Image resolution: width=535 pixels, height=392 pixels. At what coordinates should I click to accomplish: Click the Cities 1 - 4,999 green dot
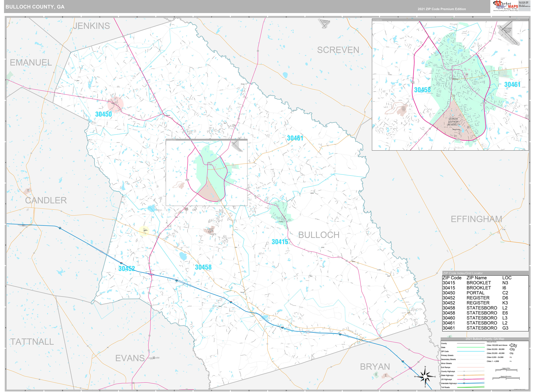click(x=510, y=361)
